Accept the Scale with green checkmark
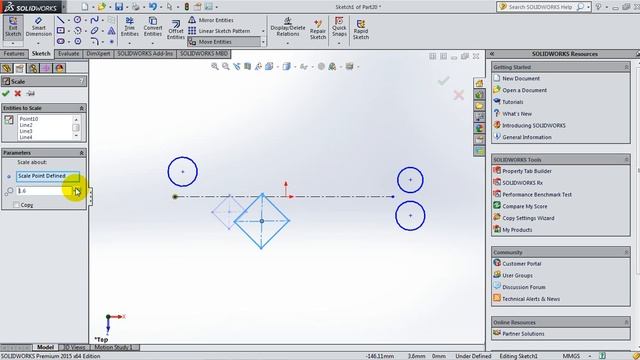The image size is (640, 360). click(x=6, y=93)
